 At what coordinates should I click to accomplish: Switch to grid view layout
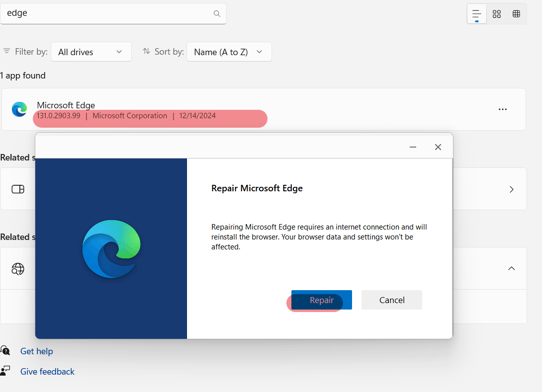click(497, 14)
